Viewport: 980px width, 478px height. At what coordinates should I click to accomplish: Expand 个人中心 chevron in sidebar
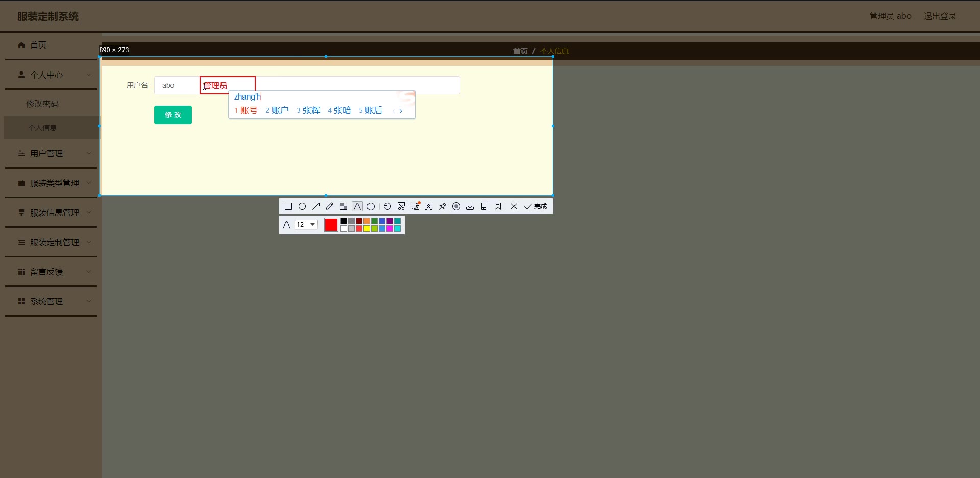tap(89, 75)
